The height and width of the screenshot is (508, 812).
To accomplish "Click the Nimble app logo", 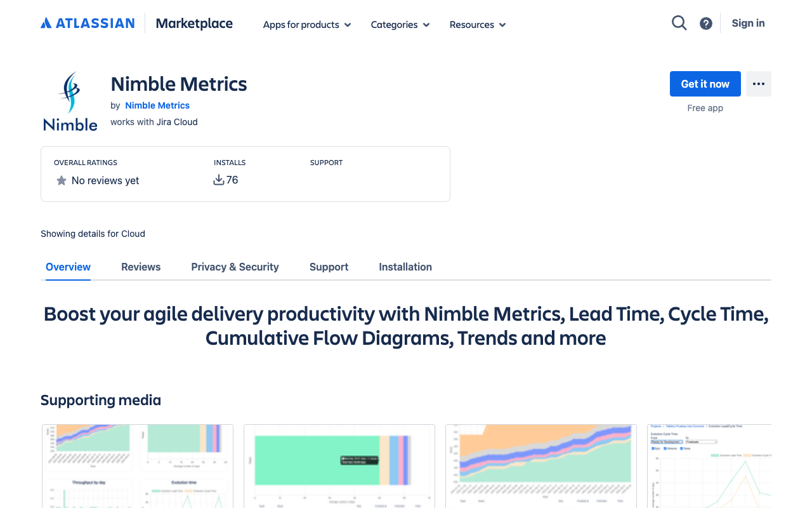I will tap(70, 102).
